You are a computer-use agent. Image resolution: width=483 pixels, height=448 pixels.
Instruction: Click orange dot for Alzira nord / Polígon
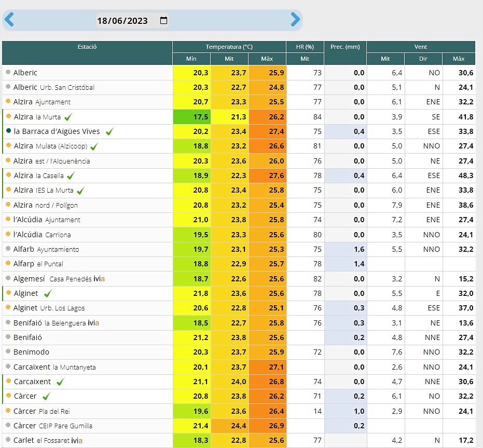point(8,205)
